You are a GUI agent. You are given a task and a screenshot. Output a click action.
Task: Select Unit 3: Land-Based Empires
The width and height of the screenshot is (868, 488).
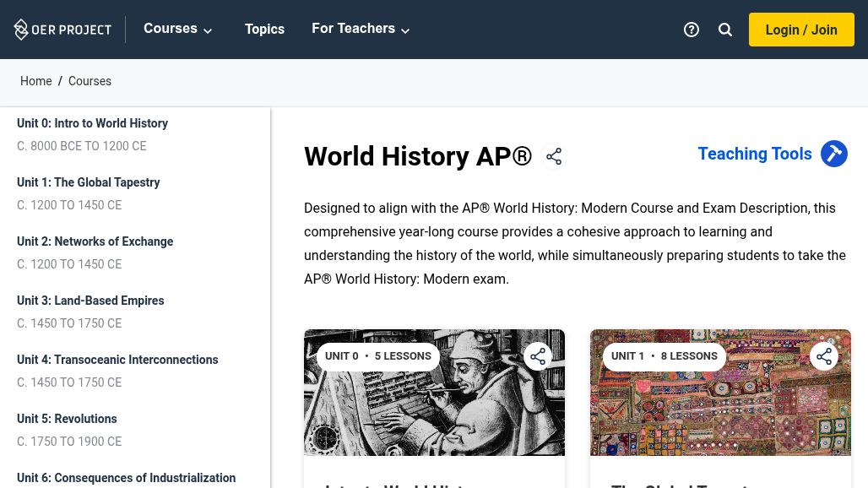(x=90, y=301)
